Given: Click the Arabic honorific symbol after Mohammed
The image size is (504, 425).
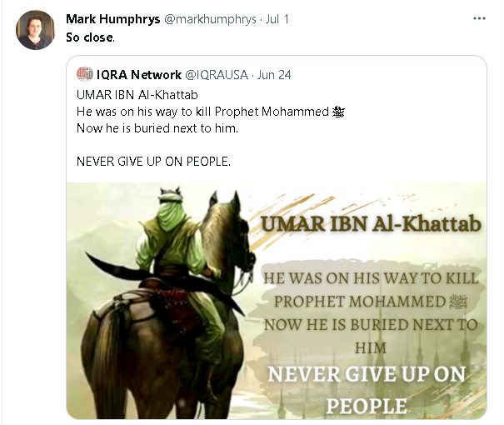Looking at the screenshot, I should coord(338,112).
